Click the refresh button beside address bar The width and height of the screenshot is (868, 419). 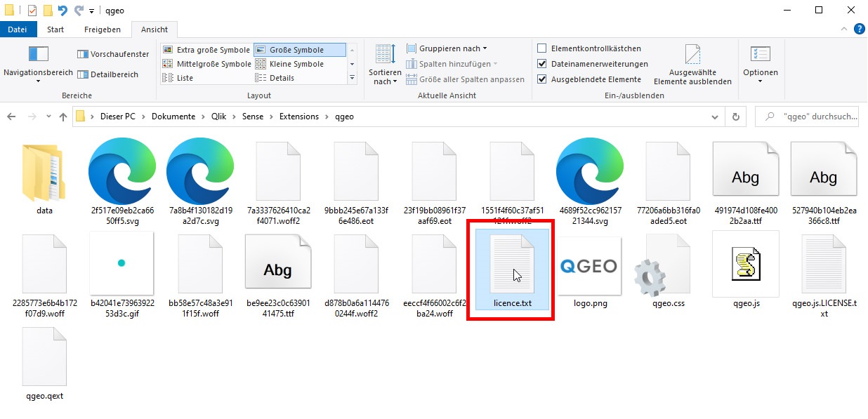pyautogui.click(x=735, y=117)
